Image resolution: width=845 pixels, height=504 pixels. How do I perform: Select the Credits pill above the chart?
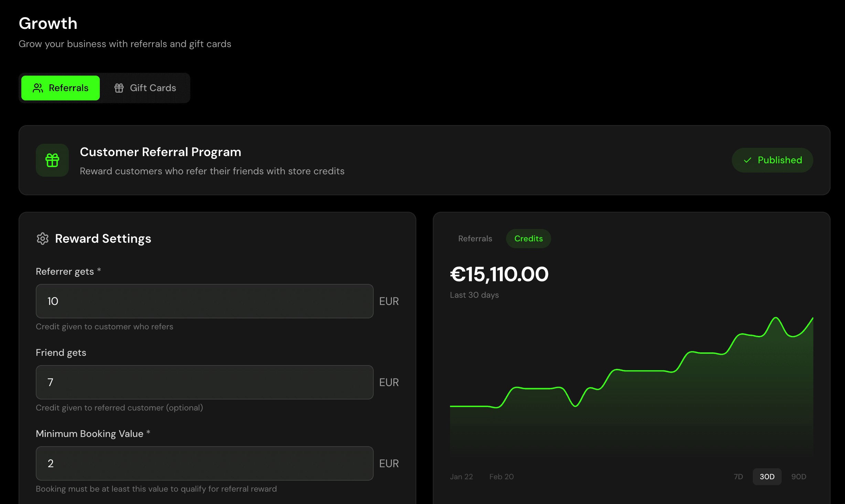click(x=528, y=238)
